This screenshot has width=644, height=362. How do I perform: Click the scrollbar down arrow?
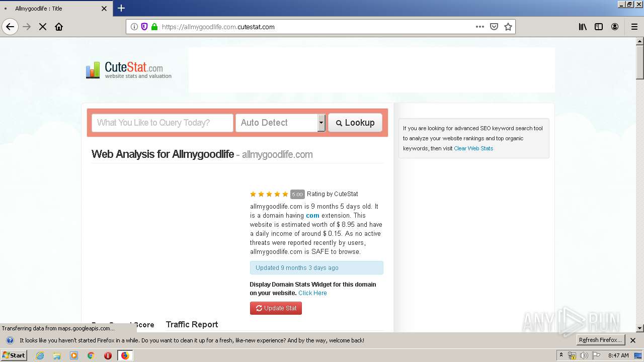(x=640, y=328)
